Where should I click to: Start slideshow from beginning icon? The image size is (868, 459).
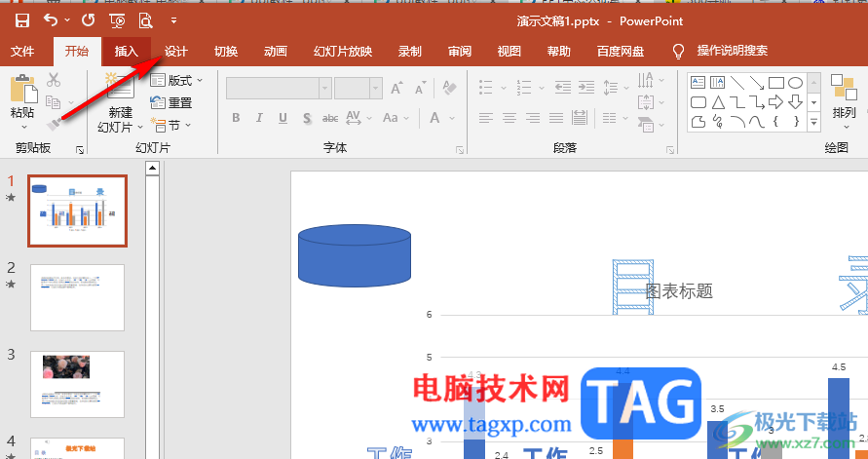click(117, 21)
